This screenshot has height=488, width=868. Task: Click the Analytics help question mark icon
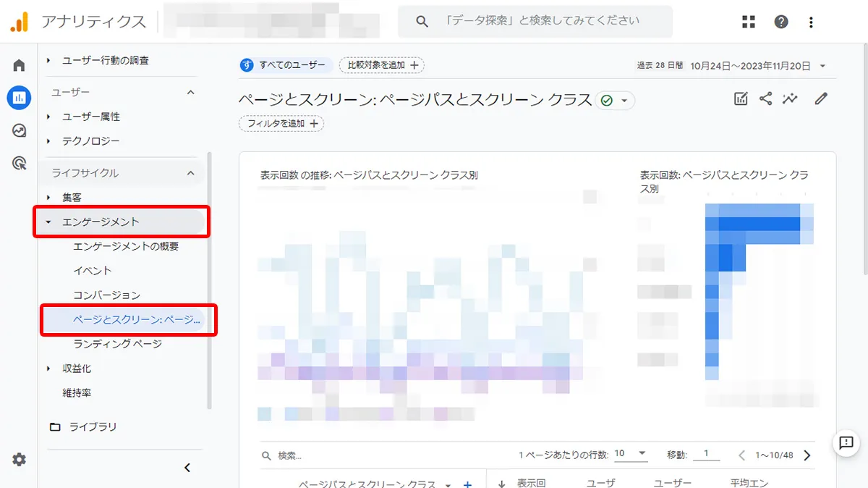click(781, 21)
